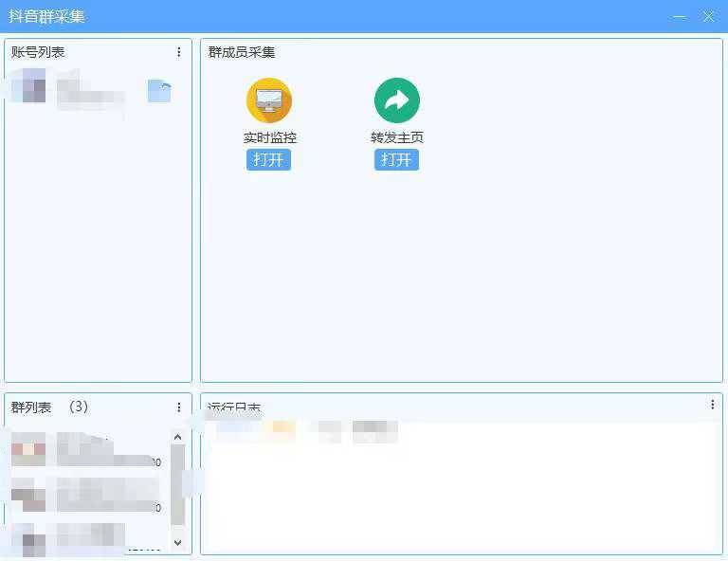Click the green 转发主页 share arrow icon
The height and width of the screenshot is (561, 728).
tap(396, 100)
